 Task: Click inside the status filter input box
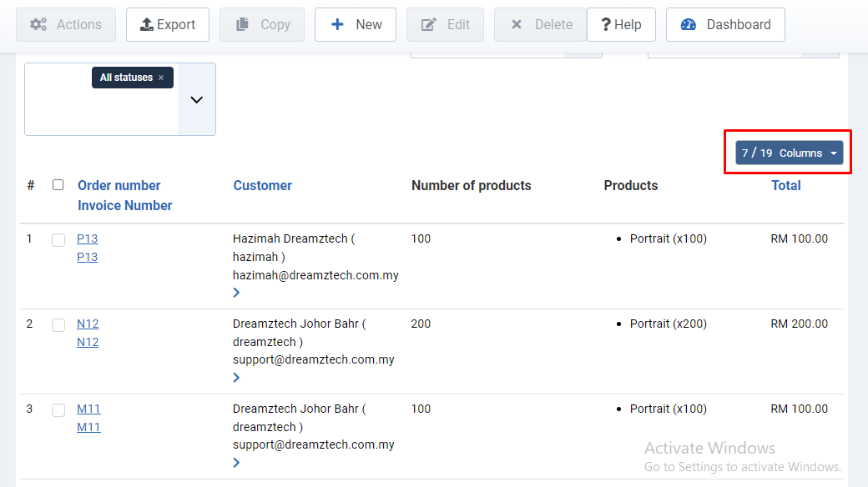pyautogui.click(x=100, y=113)
